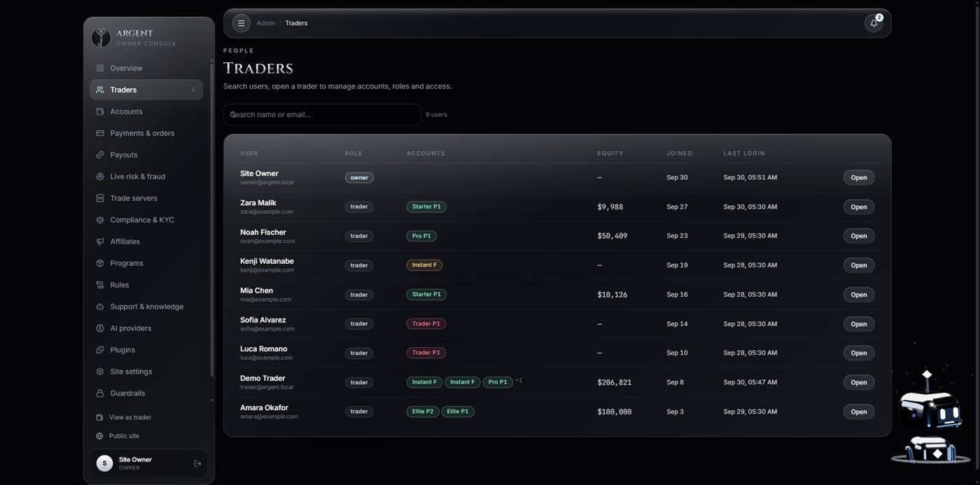Click Open button for Kenji Watanabe
This screenshot has width=980, height=485.
pos(859,265)
